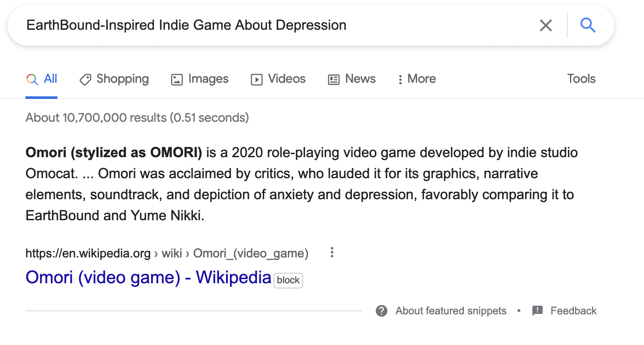
Task: Click the question mark icon near featured snippets
Action: click(x=381, y=311)
